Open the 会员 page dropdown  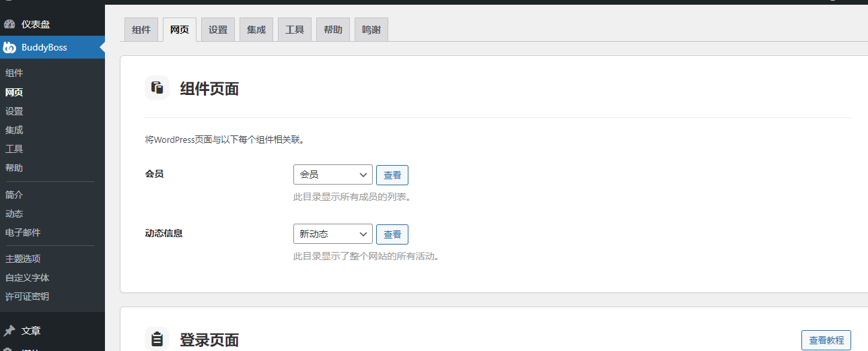tap(332, 174)
